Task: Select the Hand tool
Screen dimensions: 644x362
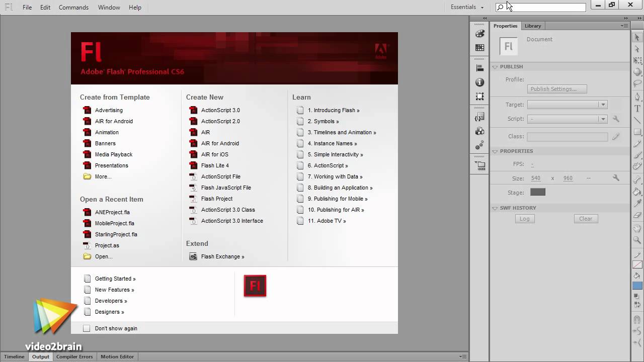Action: [637, 229]
